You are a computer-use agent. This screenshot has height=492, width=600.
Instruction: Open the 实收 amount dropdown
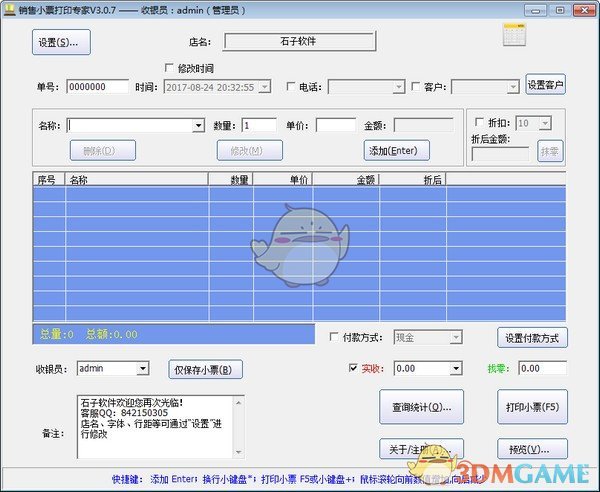pyautogui.click(x=456, y=368)
